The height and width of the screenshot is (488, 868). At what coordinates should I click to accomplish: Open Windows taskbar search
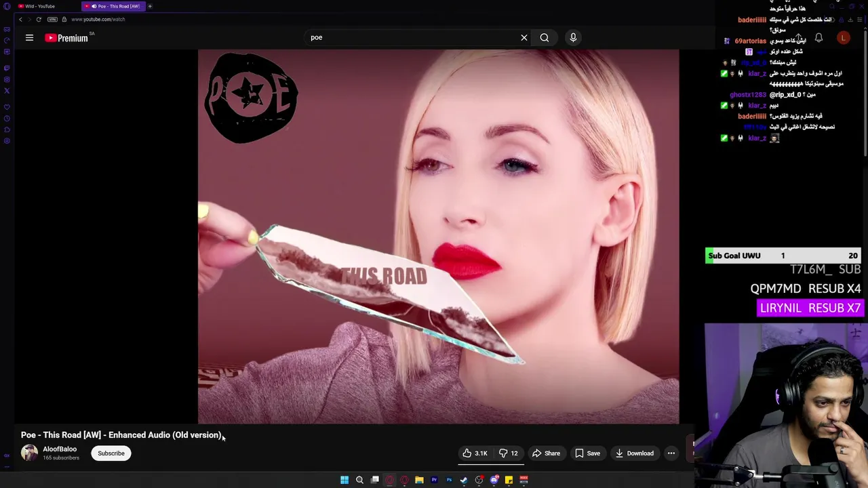[x=359, y=480]
